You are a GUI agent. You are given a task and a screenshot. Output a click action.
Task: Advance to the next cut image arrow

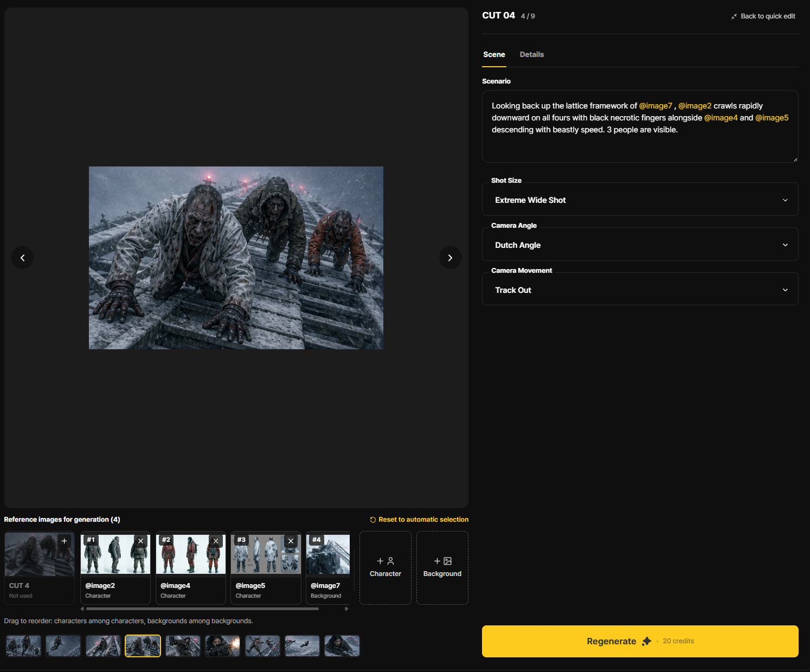point(450,258)
